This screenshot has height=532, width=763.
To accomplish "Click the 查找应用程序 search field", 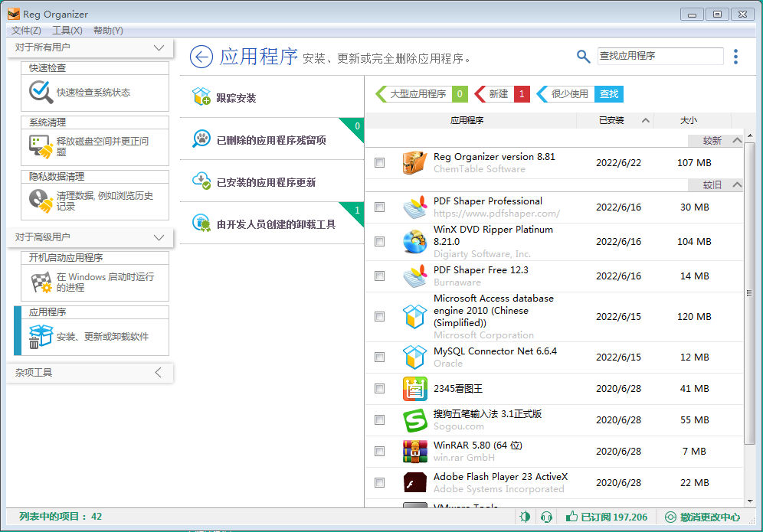I will click(659, 56).
